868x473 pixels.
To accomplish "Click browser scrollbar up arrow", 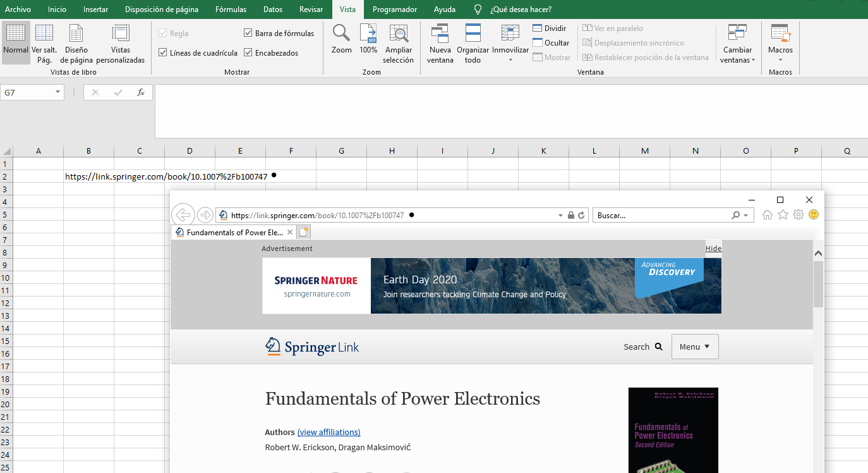I will (819, 253).
